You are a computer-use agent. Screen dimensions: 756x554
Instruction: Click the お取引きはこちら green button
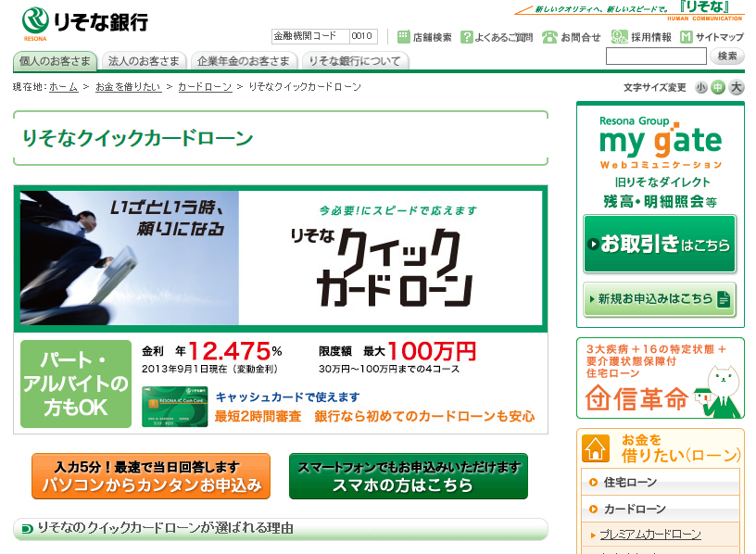[x=660, y=244]
